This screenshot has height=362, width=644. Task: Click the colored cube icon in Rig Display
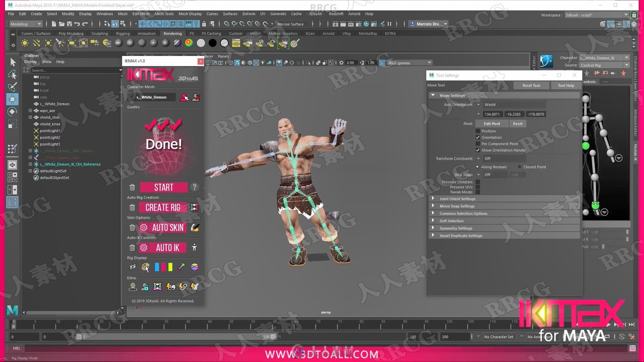(x=195, y=267)
